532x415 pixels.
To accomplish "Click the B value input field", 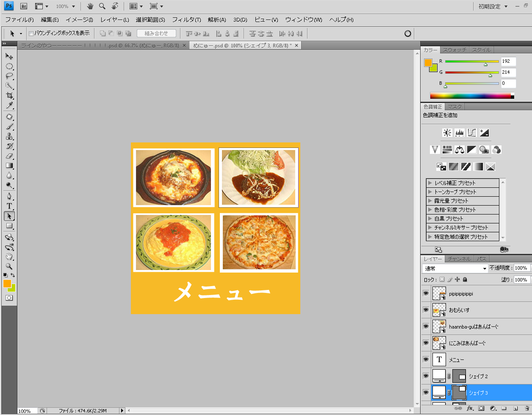I will tap(508, 84).
